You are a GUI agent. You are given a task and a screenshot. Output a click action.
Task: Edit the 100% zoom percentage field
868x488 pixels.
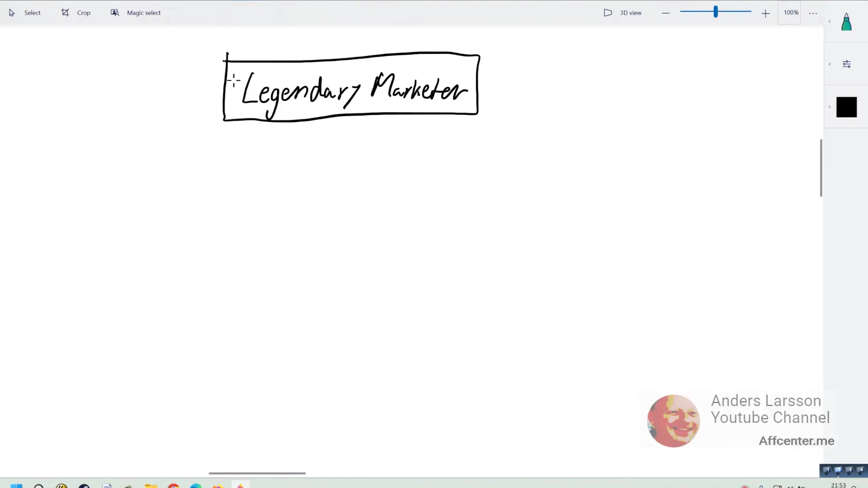point(790,13)
